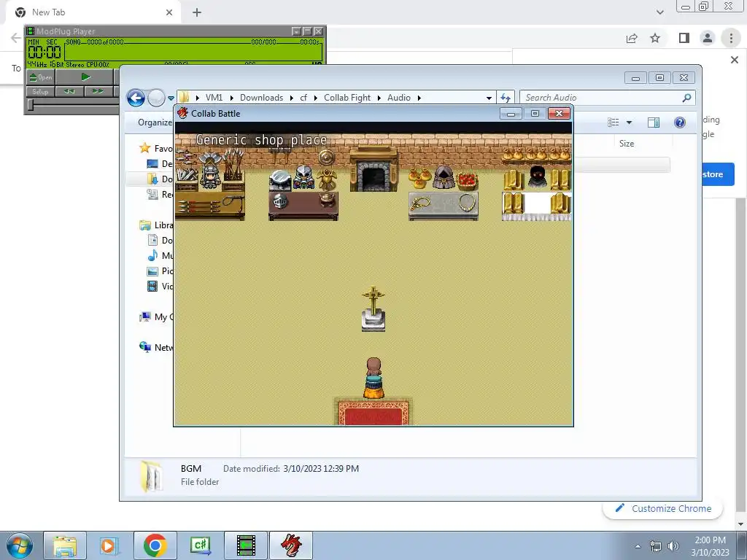This screenshot has width=747, height=560.
Task: Fast-forward track in ModPlug Player
Action: [x=98, y=91]
